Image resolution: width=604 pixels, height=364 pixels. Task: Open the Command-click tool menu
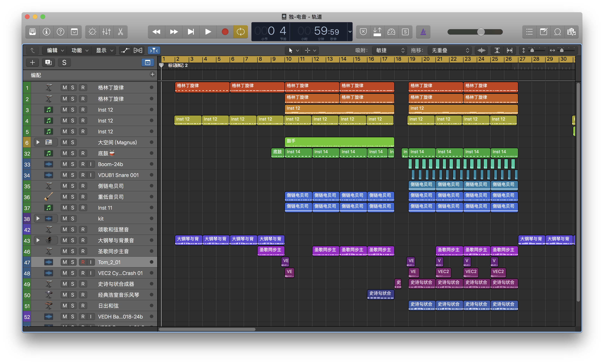tap(310, 51)
